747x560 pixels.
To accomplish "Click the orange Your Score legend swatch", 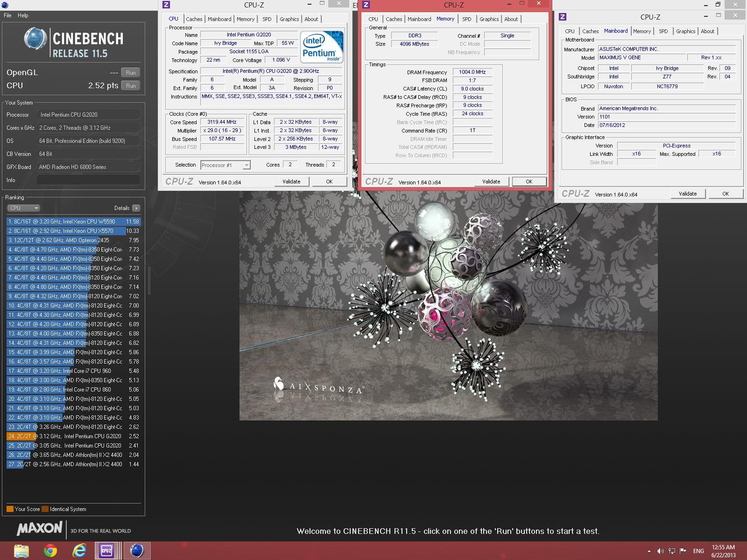I will pyautogui.click(x=10, y=509).
